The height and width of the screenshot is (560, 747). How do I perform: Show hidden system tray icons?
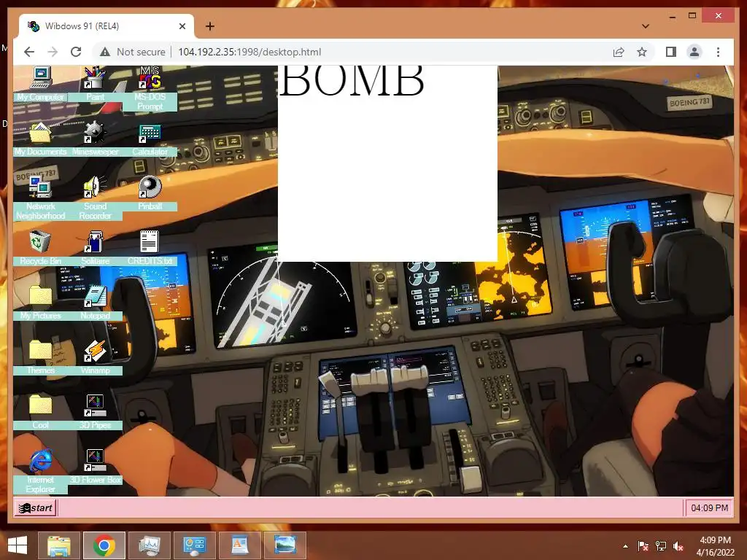pyautogui.click(x=625, y=546)
